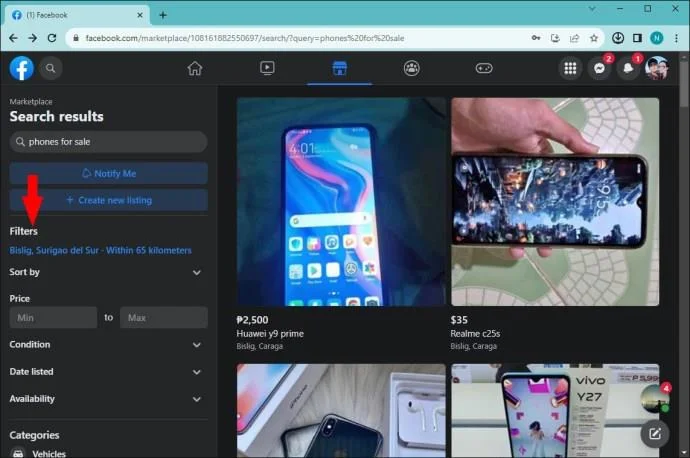Change location Bislig, Surigao del Sur link
Image resolution: width=690 pixels, height=458 pixels.
click(x=100, y=250)
